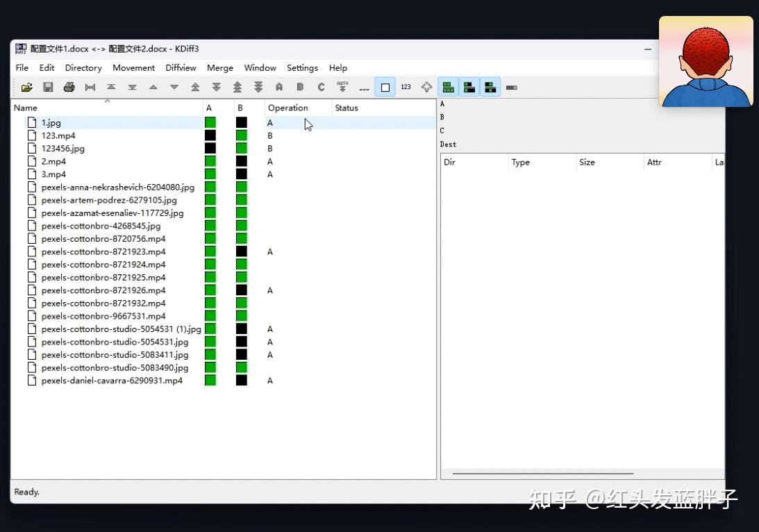Image resolution: width=759 pixels, height=532 pixels.
Task: Select the 3.mp4 file
Action: pos(53,174)
